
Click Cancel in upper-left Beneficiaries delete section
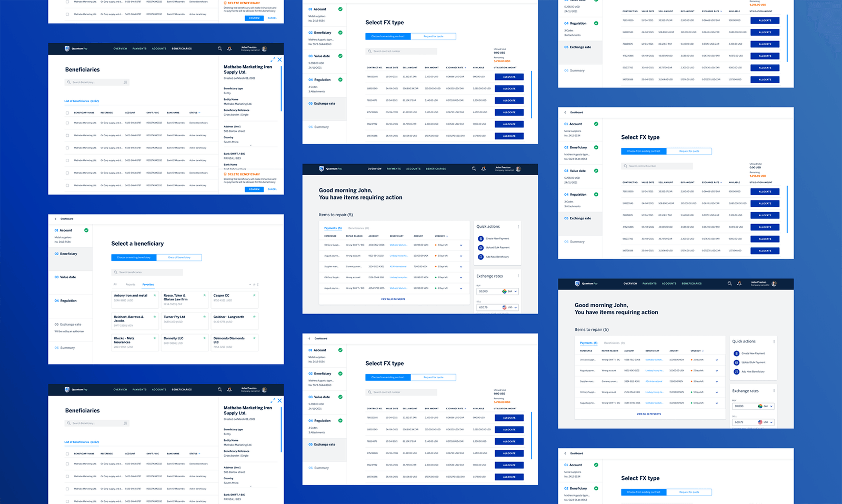pos(272,189)
